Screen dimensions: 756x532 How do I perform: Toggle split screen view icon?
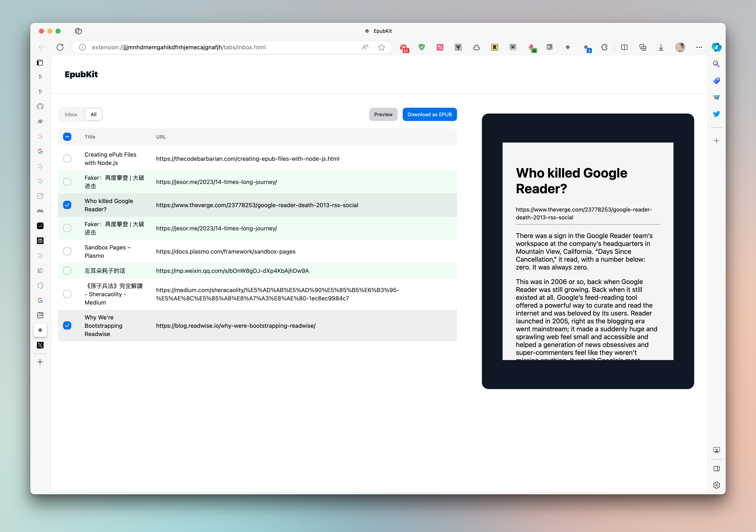[x=624, y=47]
